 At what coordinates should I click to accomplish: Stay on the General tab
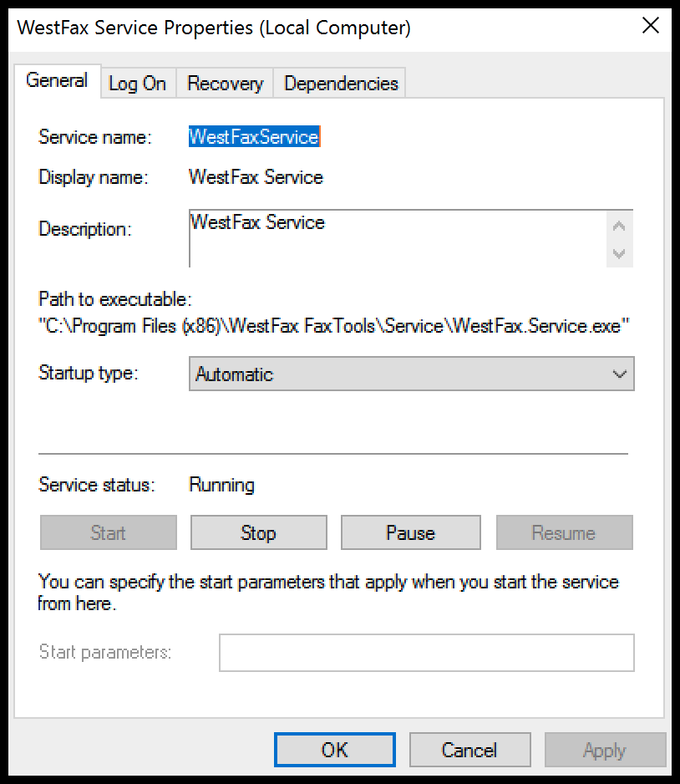57,80
